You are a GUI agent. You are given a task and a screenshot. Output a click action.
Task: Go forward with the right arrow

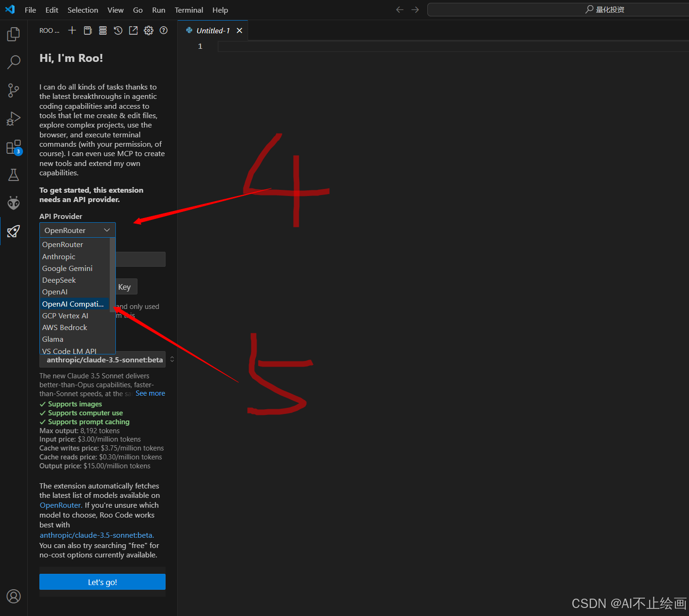click(415, 10)
